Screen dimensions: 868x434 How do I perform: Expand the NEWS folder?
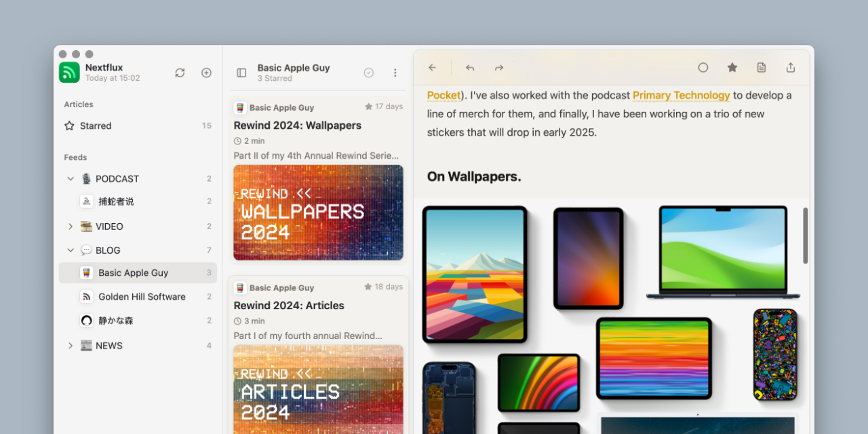coord(71,346)
